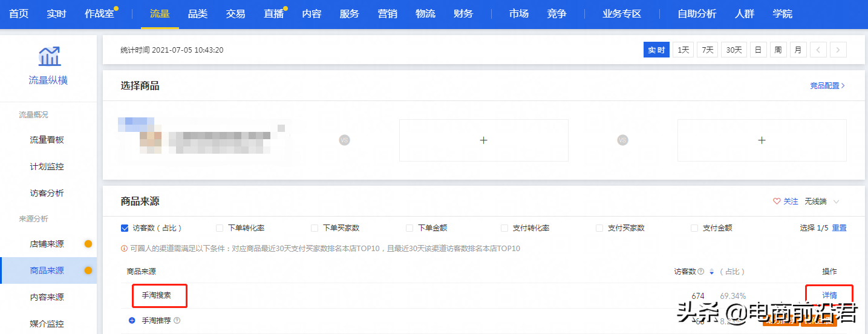Image resolution: width=868 pixels, height=334 pixels.
Task: Open 竞争 in the top navigation
Action: (556, 14)
